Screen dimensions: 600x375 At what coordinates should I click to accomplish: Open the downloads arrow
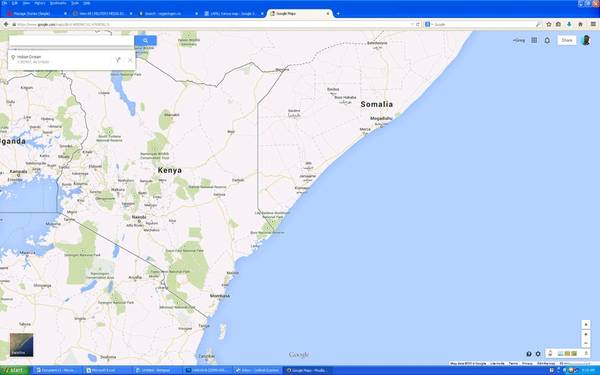569,24
